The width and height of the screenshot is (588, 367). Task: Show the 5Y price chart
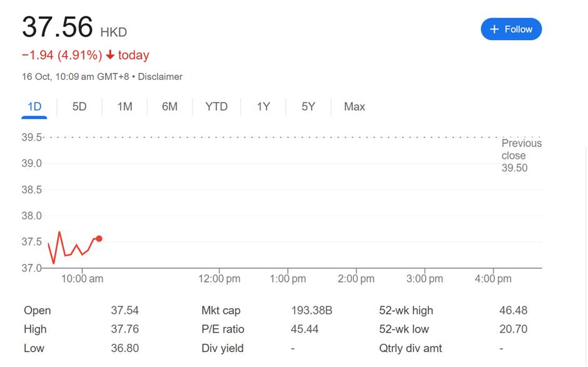(x=308, y=107)
